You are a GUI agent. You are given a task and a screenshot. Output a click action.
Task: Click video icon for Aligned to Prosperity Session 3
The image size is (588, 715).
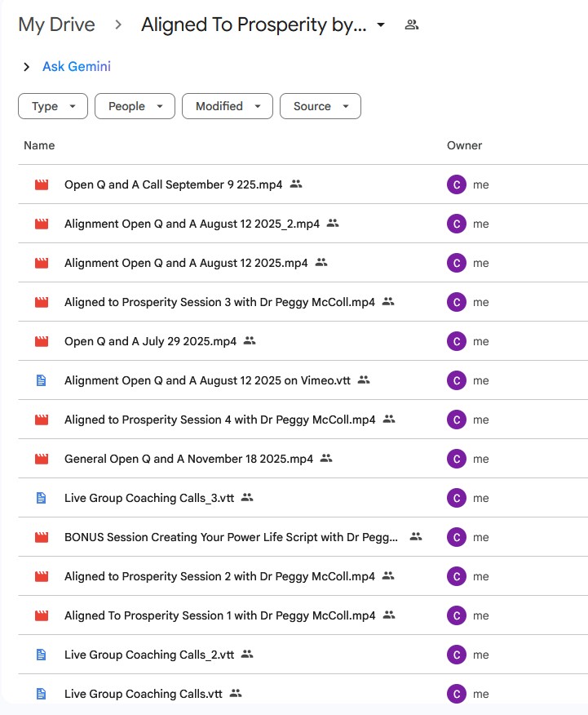coord(42,302)
